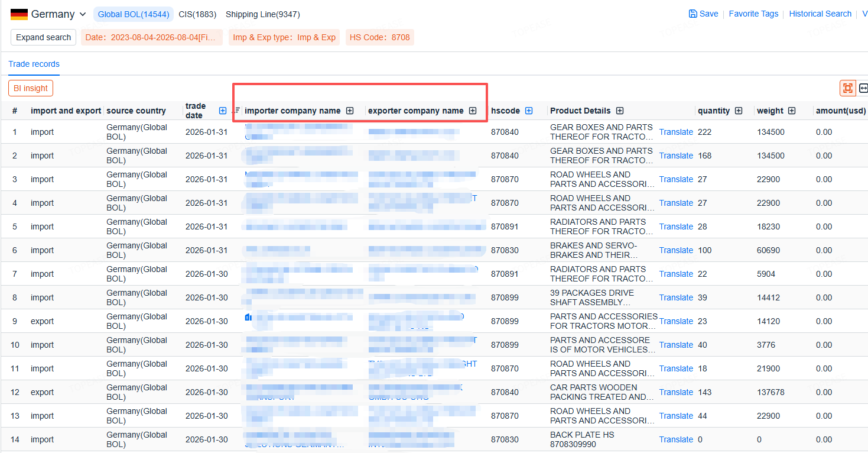Translate row 13 product details
This screenshot has width=868, height=453.
tap(676, 416)
